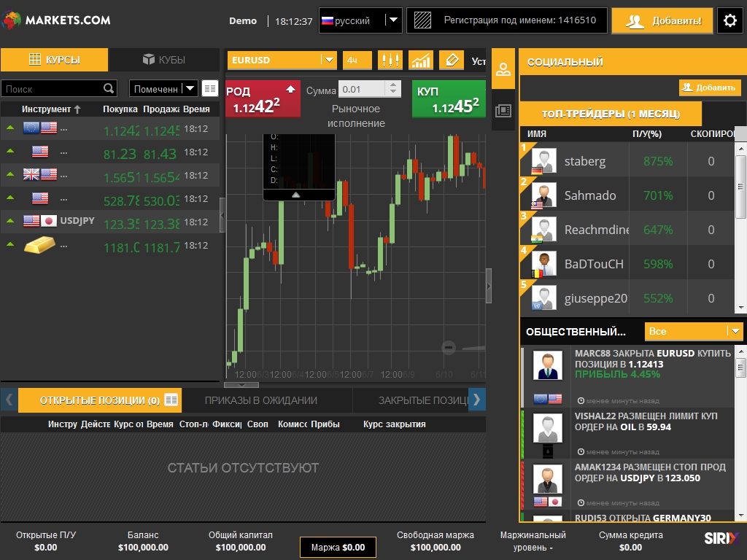Click zoom-out minus icon on chart

click(x=449, y=348)
